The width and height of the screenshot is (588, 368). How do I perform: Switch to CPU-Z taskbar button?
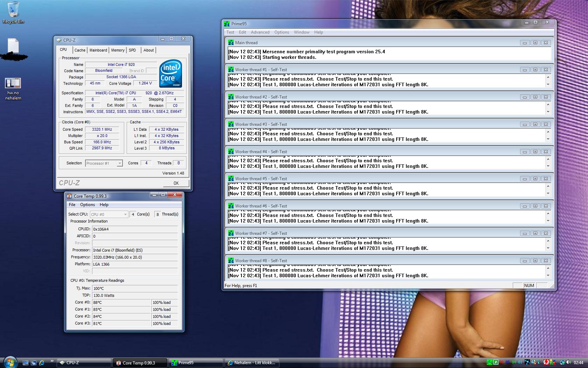coord(84,363)
